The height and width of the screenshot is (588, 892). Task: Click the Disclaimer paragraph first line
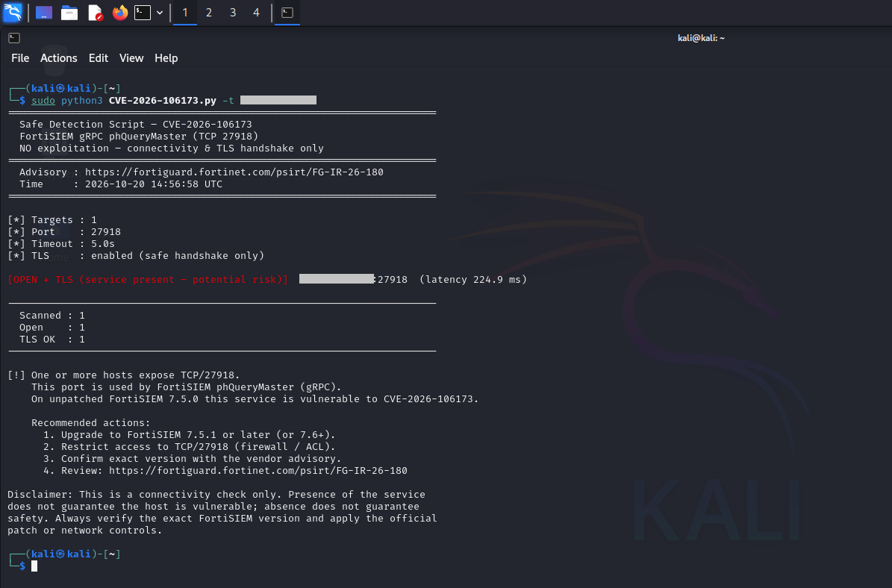[216, 495]
